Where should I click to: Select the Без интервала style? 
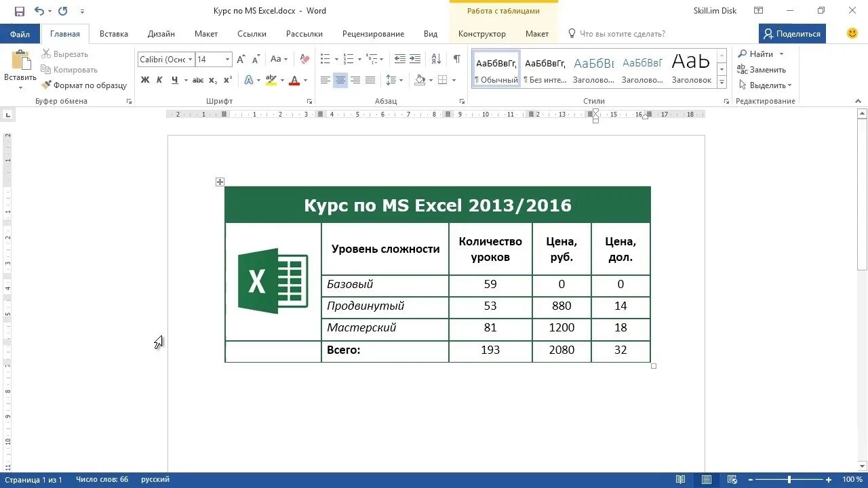pyautogui.click(x=545, y=68)
